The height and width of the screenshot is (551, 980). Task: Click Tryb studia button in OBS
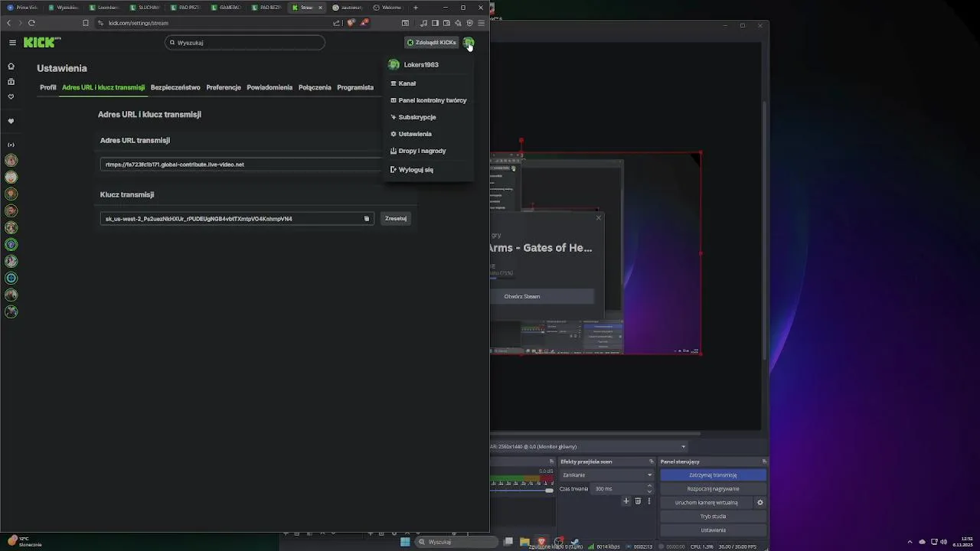[x=713, y=517]
